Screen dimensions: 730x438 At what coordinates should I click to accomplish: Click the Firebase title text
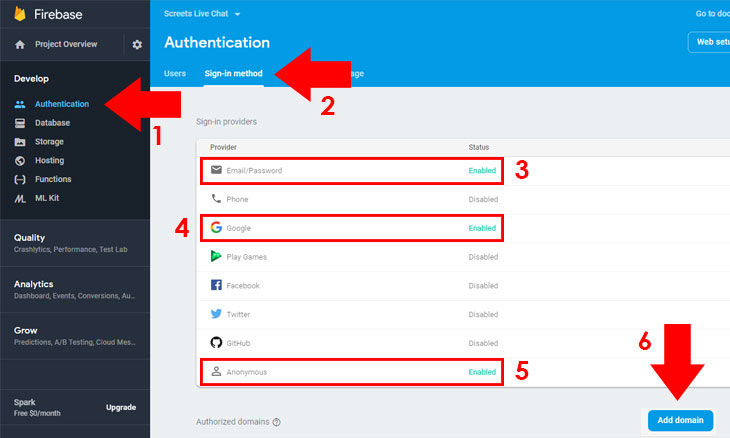(58, 14)
